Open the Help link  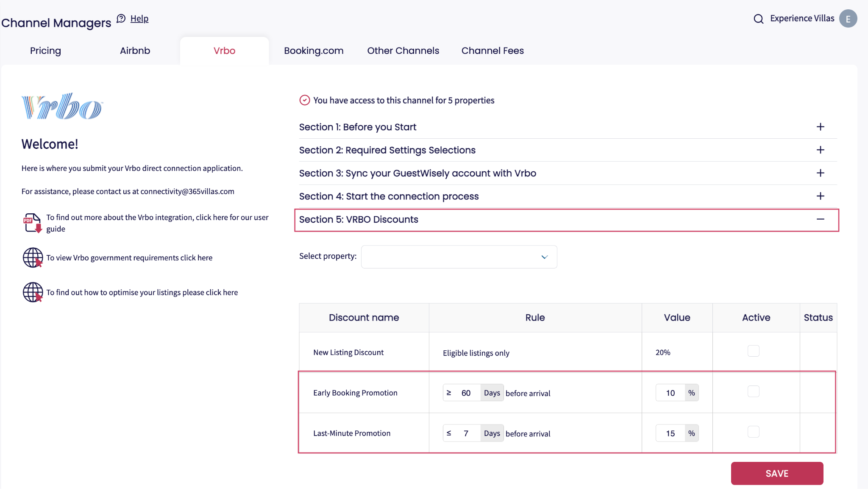coord(139,19)
